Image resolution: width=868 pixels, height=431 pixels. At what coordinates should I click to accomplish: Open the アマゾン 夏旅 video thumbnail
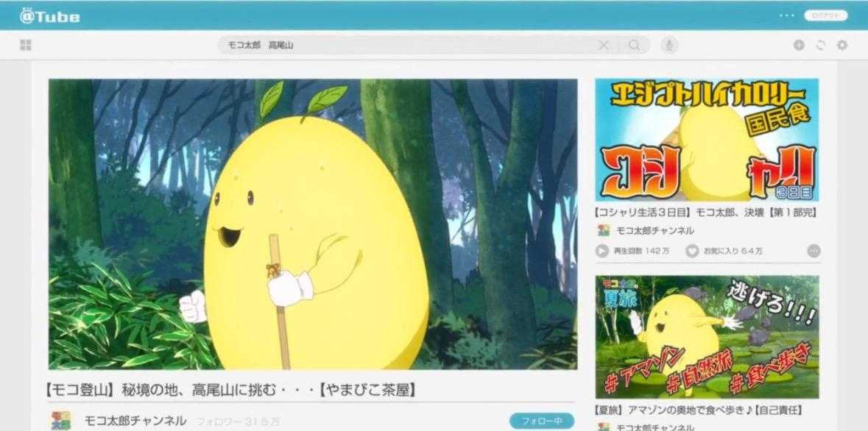tap(707, 337)
